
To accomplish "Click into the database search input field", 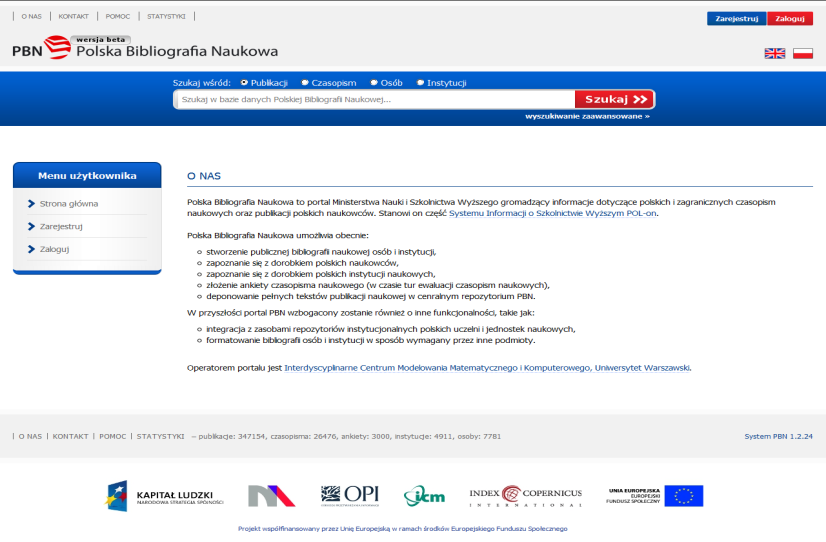I will pyautogui.click(x=375, y=99).
